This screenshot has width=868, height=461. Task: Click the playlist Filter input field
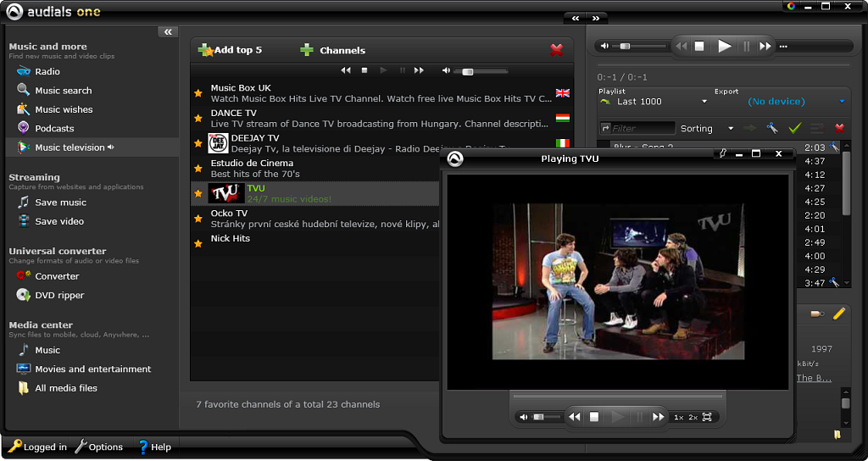click(x=637, y=129)
